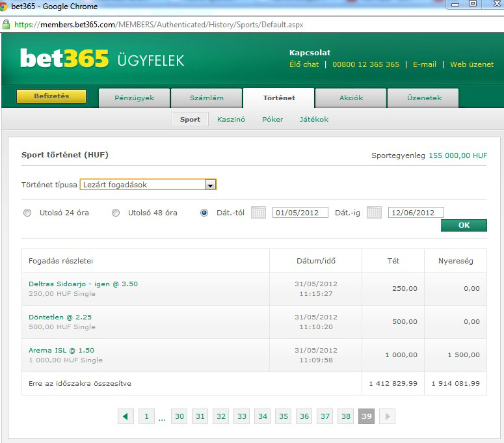Click the E-mail contact link
Image resolution: width=504 pixels, height=443 pixels.
click(425, 64)
